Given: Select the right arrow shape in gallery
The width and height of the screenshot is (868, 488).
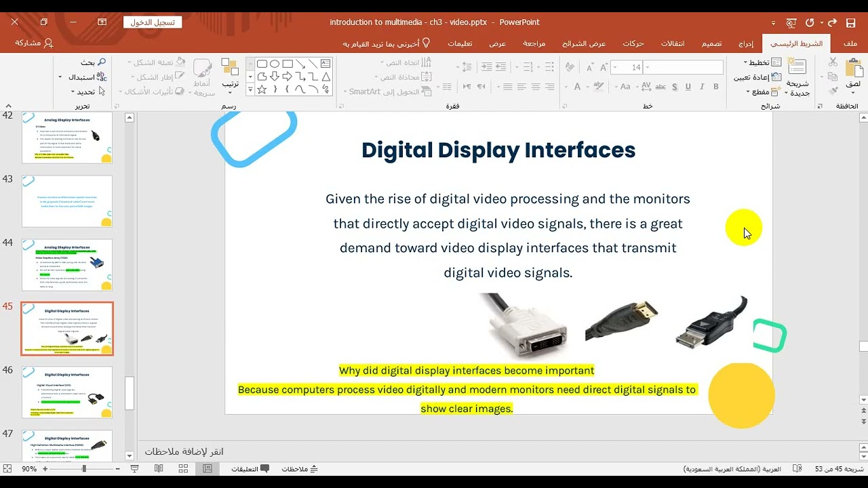Looking at the screenshot, I should (288, 77).
